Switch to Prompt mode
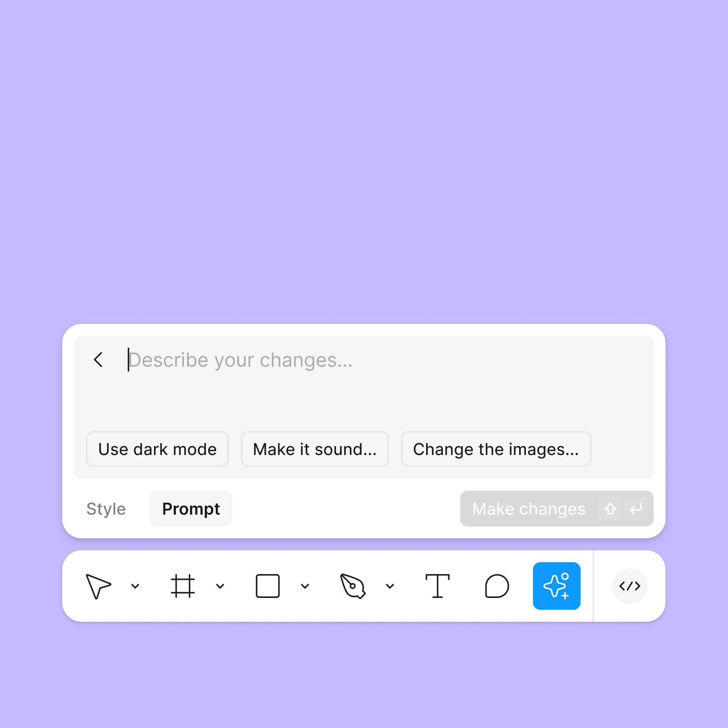The height and width of the screenshot is (728, 728). 191,509
